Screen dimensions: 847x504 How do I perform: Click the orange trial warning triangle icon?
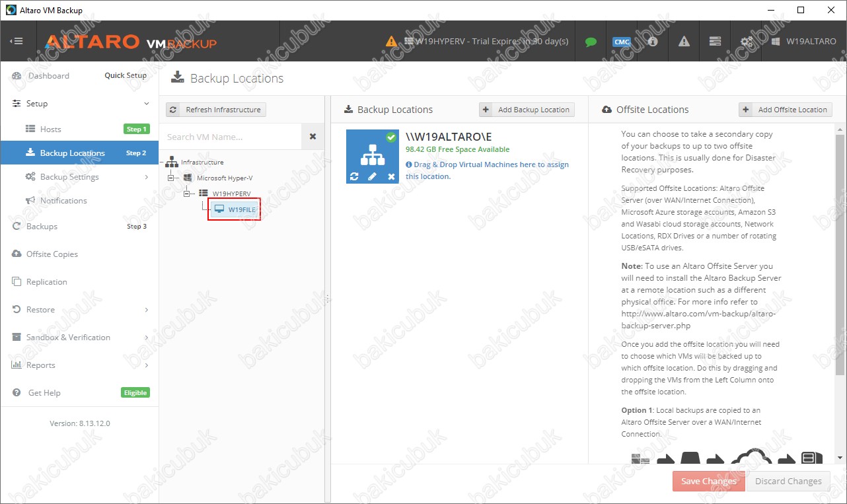tap(392, 42)
